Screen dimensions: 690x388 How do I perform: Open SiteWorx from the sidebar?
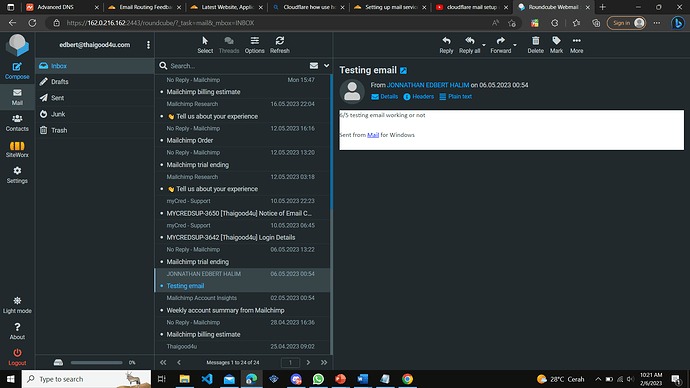(17, 149)
